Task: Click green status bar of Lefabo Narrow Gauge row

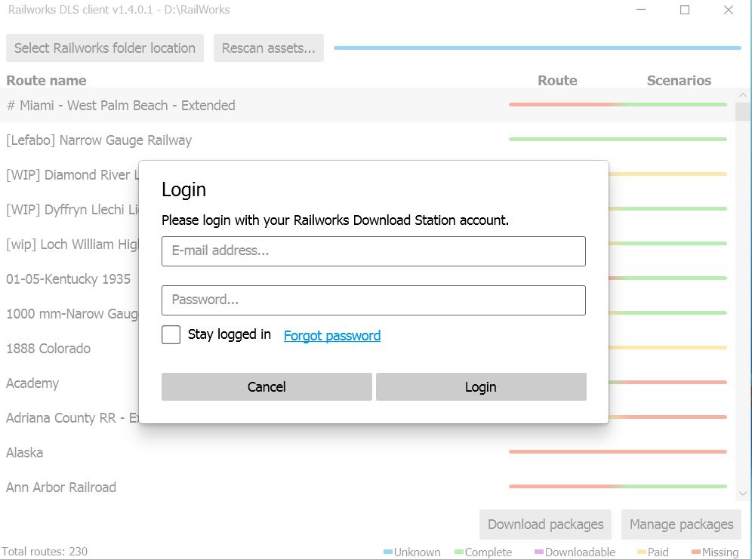Action: 618,139
